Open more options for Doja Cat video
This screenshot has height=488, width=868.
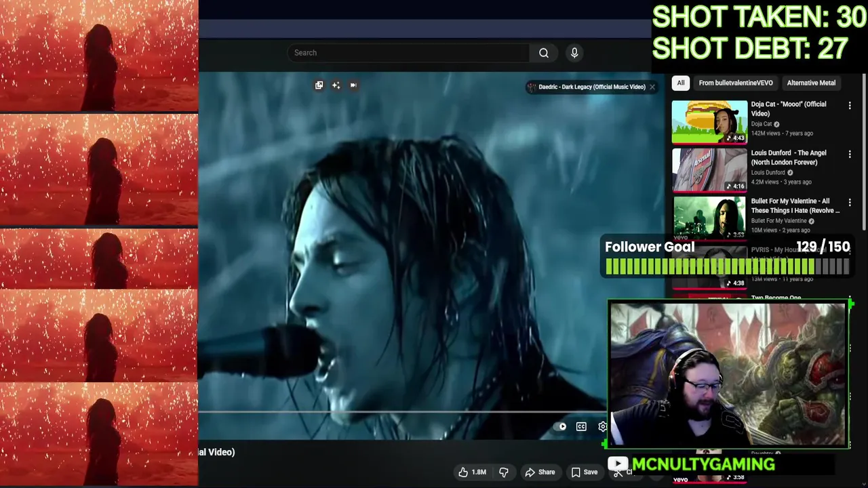tap(850, 106)
